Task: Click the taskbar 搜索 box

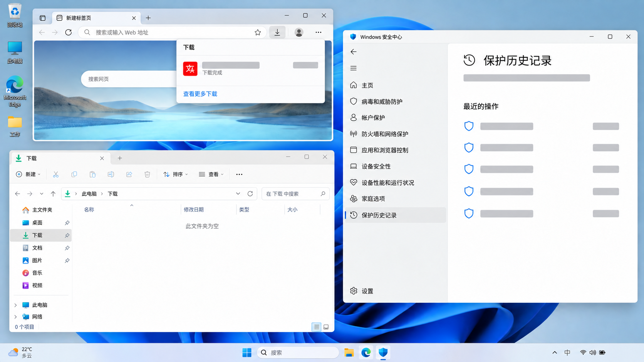Action: (298, 352)
